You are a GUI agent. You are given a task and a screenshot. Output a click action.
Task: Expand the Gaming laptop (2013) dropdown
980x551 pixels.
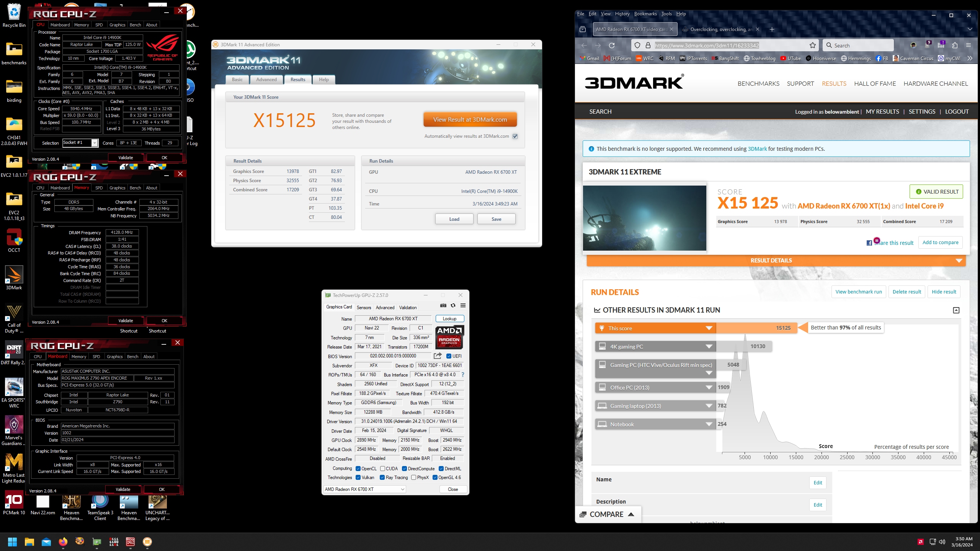click(x=709, y=406)
